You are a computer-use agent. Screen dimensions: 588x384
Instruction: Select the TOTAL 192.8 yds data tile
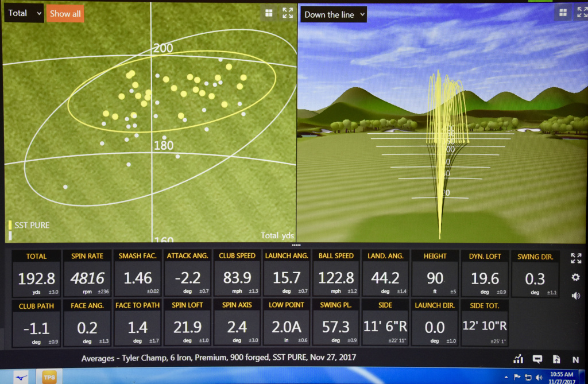coord(37,273)
